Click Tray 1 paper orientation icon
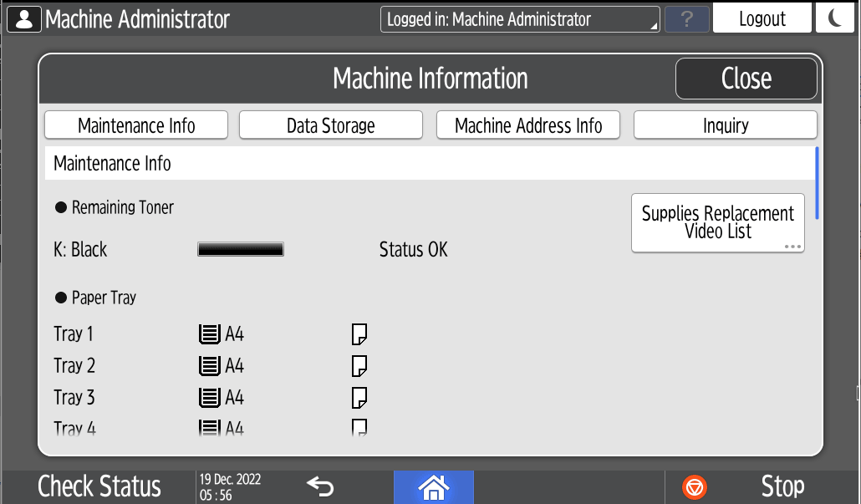861x504 pixels. click(359, 335)
